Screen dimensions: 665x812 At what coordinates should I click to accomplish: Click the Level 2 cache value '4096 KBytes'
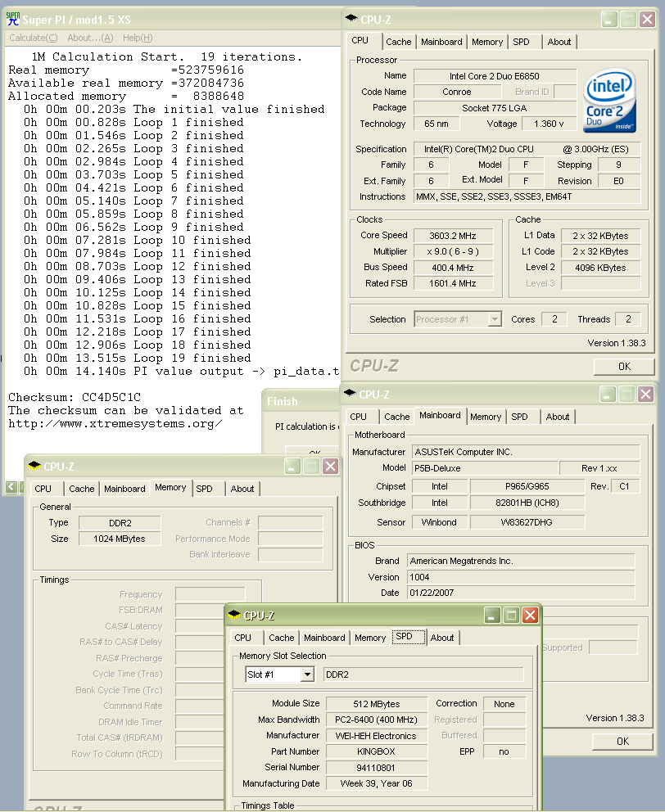coord(601,268)
